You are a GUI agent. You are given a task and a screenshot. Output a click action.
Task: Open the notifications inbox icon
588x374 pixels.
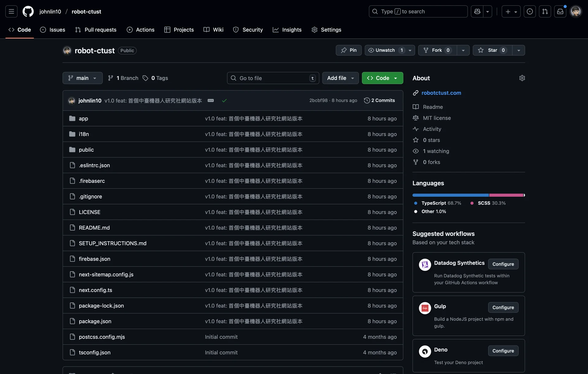tap(560, 12)
